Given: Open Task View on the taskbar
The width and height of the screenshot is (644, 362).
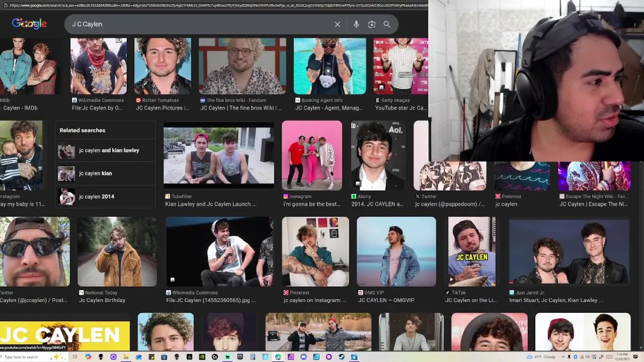Looking at the screenshot, I should 74,357.
